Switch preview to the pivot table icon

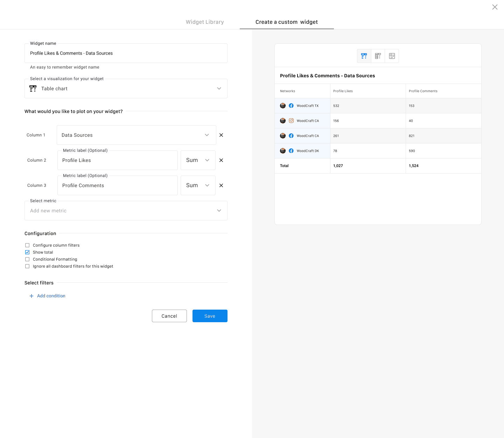(x=392, y=56)
